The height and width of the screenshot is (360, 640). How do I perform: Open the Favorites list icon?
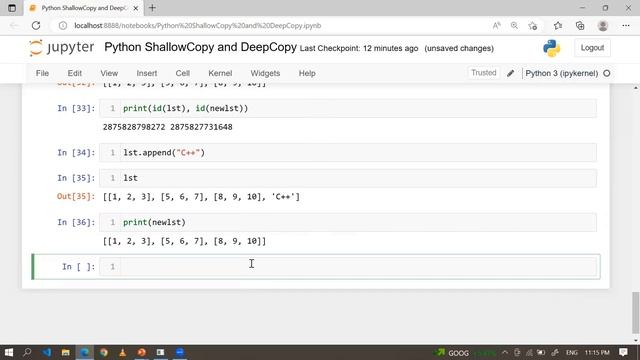(x=558, y=25)
